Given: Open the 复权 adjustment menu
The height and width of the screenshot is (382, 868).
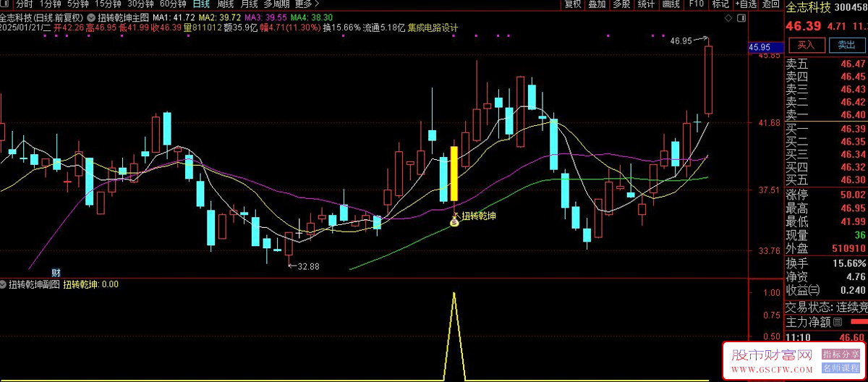Looking at the screenshot, I should [x=573, y=4].
